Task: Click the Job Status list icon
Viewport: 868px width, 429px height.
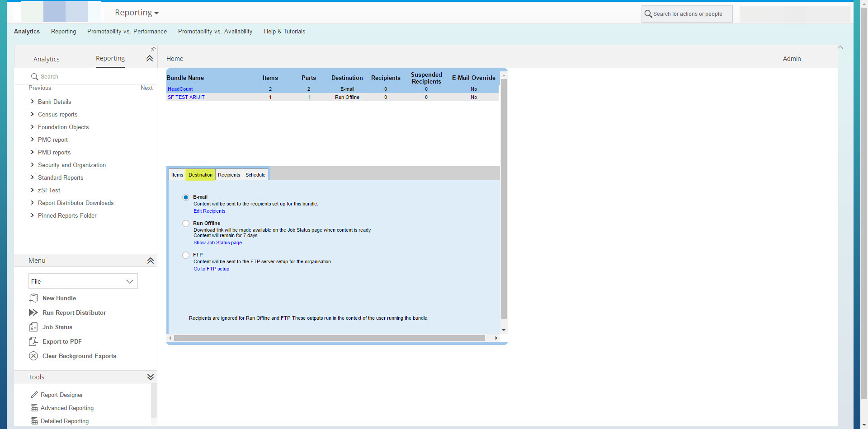Action: pos(33,327)
